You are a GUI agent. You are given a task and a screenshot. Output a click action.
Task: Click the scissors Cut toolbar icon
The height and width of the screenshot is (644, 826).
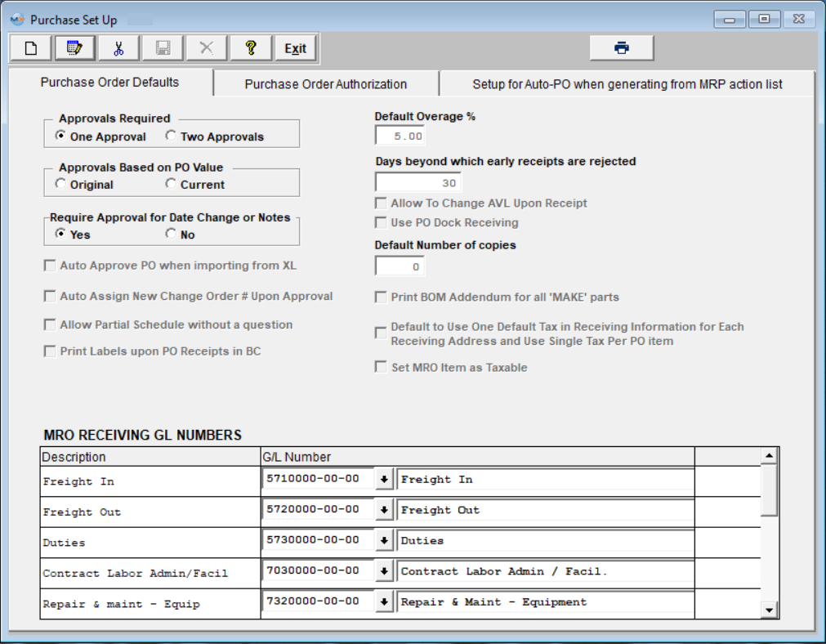pos(118,48)
